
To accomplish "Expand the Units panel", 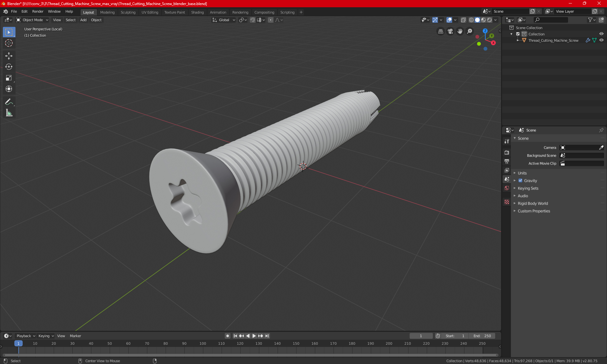I will [x=522, y=173].
